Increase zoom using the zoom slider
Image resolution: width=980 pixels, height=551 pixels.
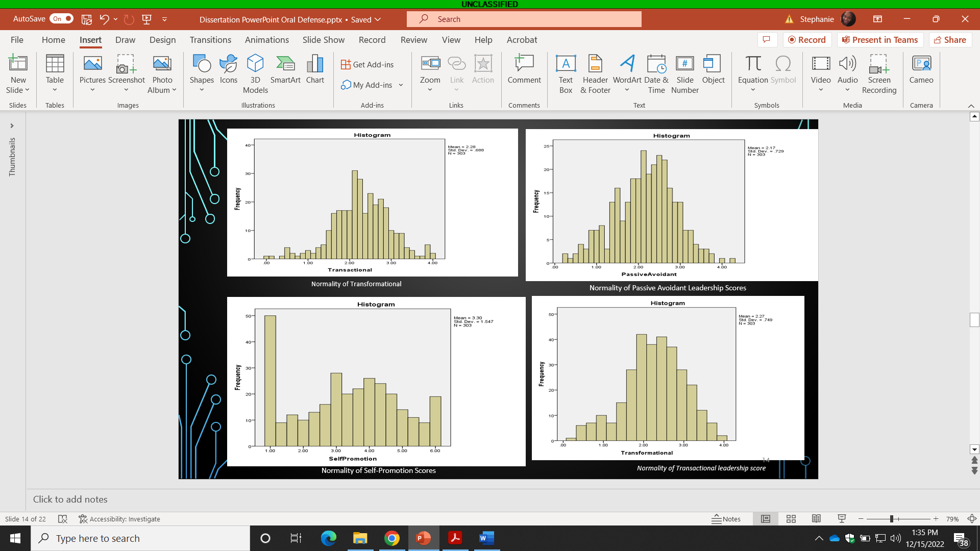click(936, 519)
